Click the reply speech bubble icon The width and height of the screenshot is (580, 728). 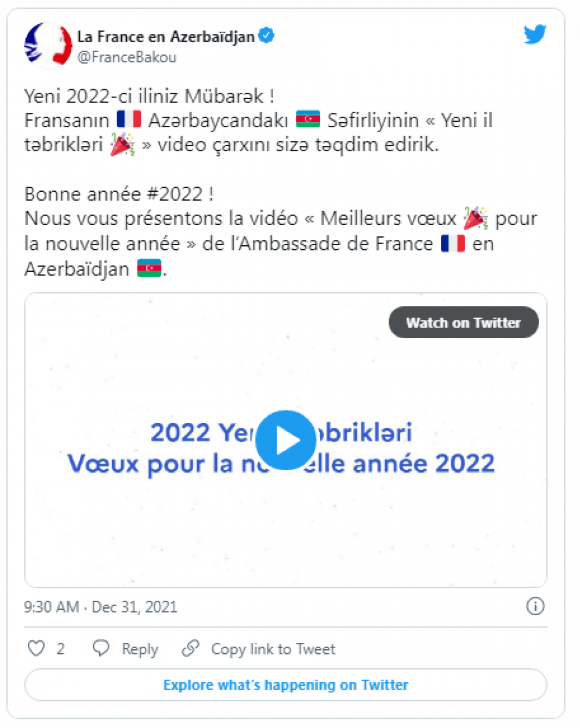101,648
